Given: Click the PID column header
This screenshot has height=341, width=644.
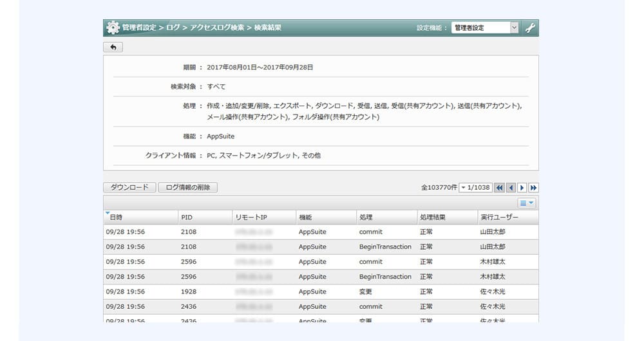Looking at the screenshot, I should pyautogui.click(x=187, y=217).
